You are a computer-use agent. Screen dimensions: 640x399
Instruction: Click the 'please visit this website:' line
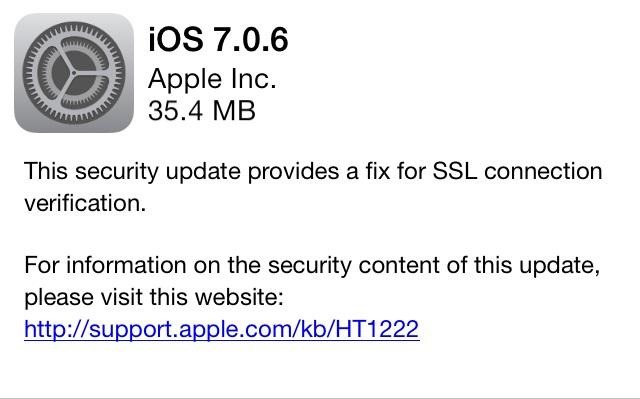(x=154, y=297)
